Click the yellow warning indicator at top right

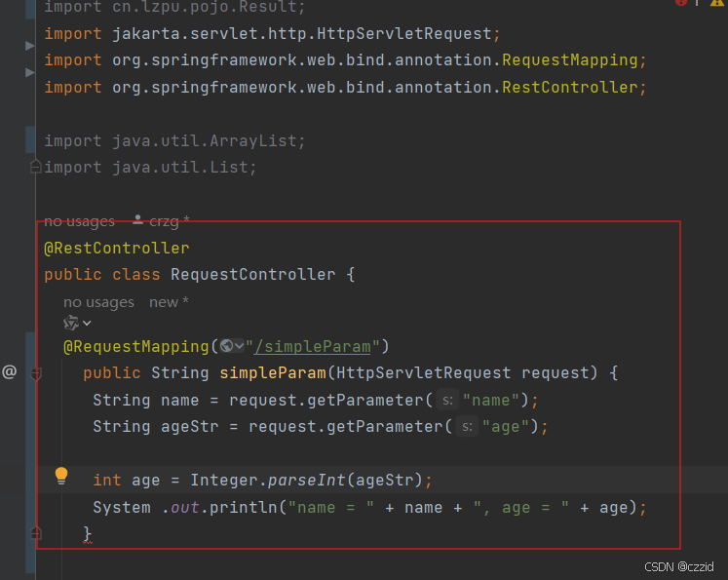(x=717, y=2)
